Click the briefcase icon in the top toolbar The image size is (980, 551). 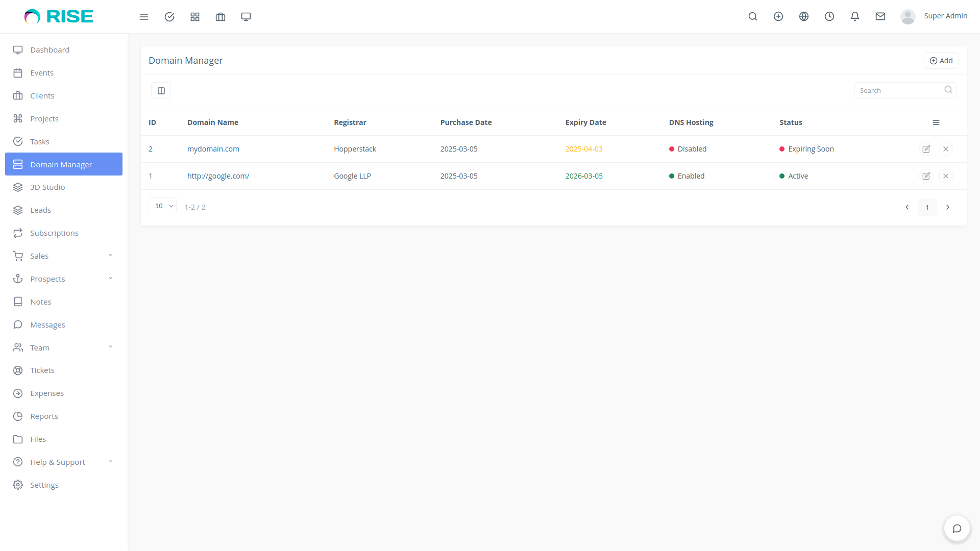click(220, 16)
